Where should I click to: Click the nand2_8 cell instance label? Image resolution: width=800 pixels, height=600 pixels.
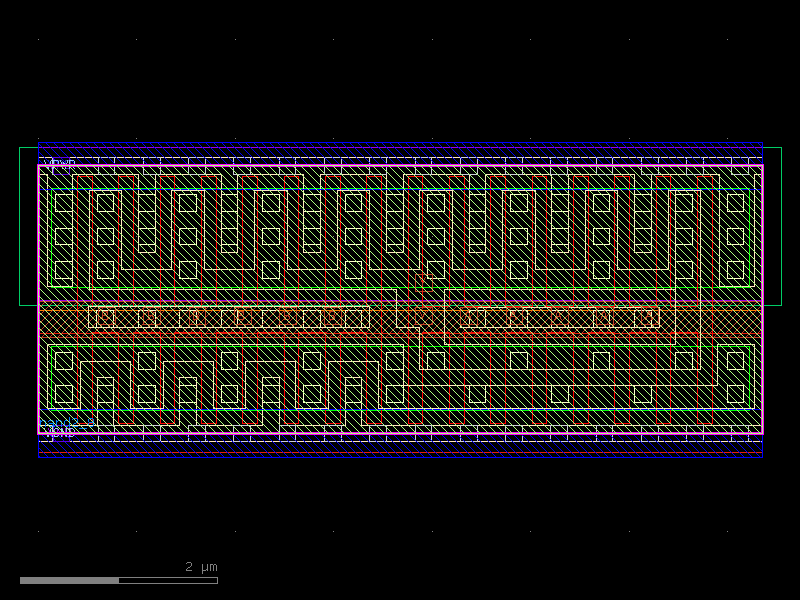click(67, 422)
